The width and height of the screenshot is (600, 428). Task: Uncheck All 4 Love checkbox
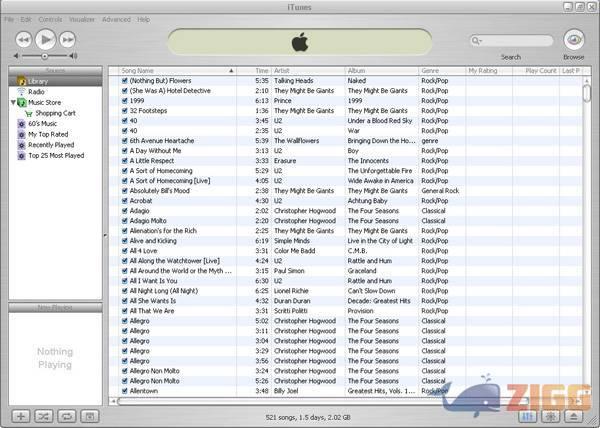point(124,251)
